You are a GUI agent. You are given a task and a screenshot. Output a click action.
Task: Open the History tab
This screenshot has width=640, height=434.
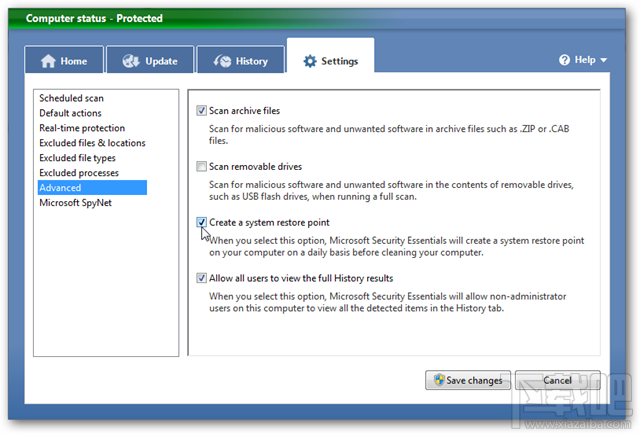pyautogui.click(x=240, y=61)
